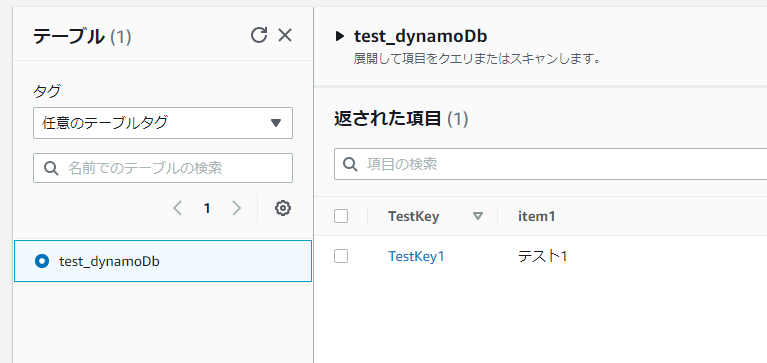Image resolution: width=767 pixels, height=363 pixels.
Task: Expand the test_dynamoDb query section
Action: 340,37
